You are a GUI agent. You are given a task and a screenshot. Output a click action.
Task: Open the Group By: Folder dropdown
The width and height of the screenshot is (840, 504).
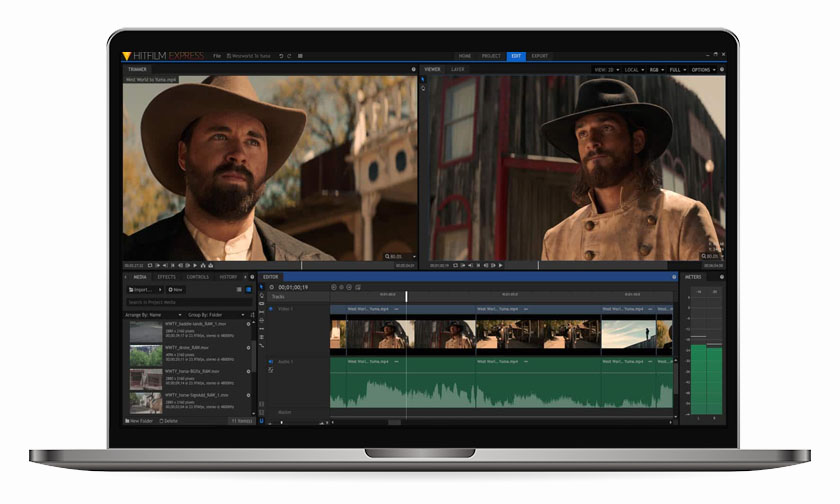point(216,315)
